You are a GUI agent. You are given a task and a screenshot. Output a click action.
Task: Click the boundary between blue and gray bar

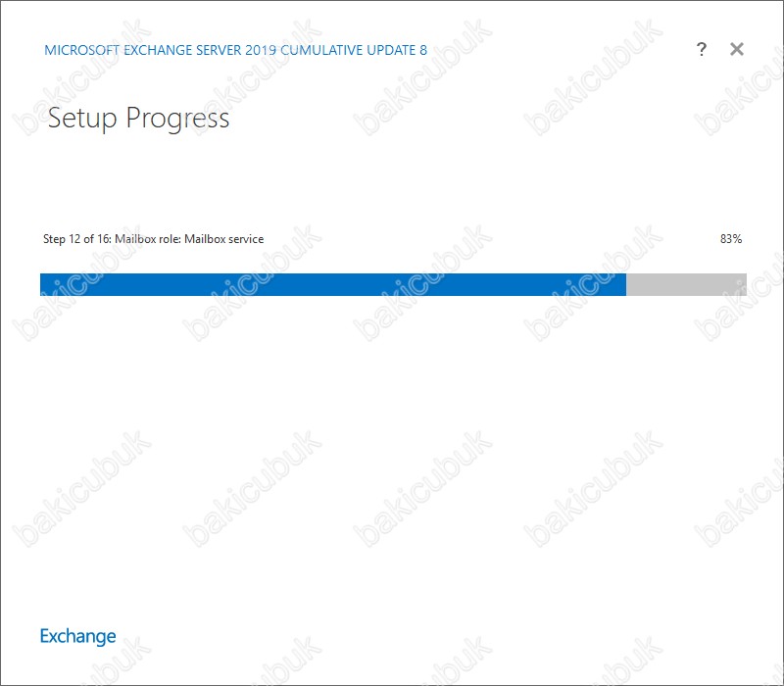tap(626, 284)
